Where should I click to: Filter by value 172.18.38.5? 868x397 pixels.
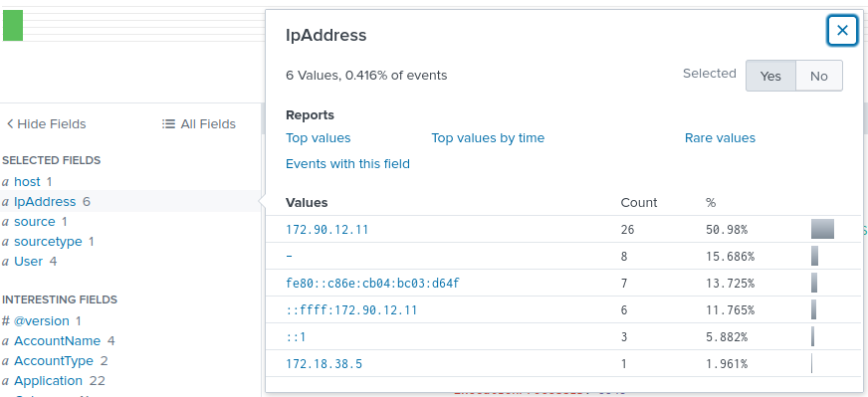(x=324, y=364)
